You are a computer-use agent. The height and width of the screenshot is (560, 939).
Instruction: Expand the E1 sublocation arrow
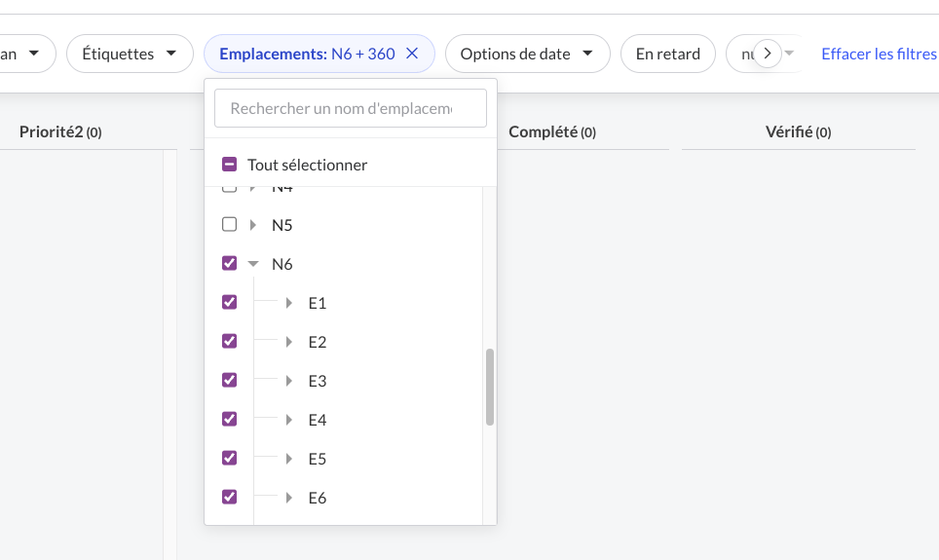[289, 303]
